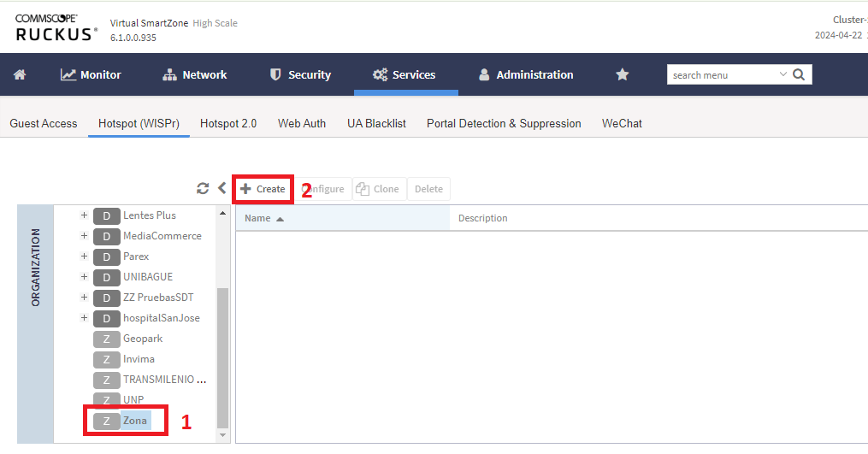Switch to the Hotspot (WISPr) tab
Image resolution: width=868 pixels, height=454 pixels.
click(x=139, y=123)
